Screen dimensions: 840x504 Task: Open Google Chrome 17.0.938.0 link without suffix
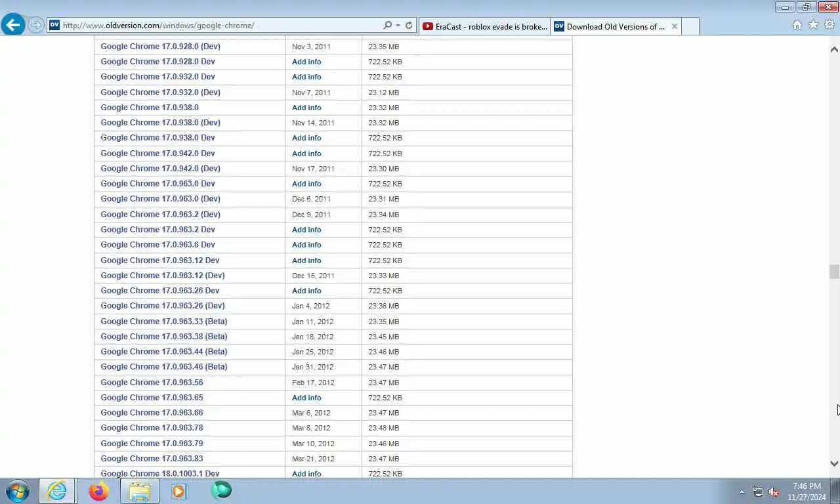[150, 108]
